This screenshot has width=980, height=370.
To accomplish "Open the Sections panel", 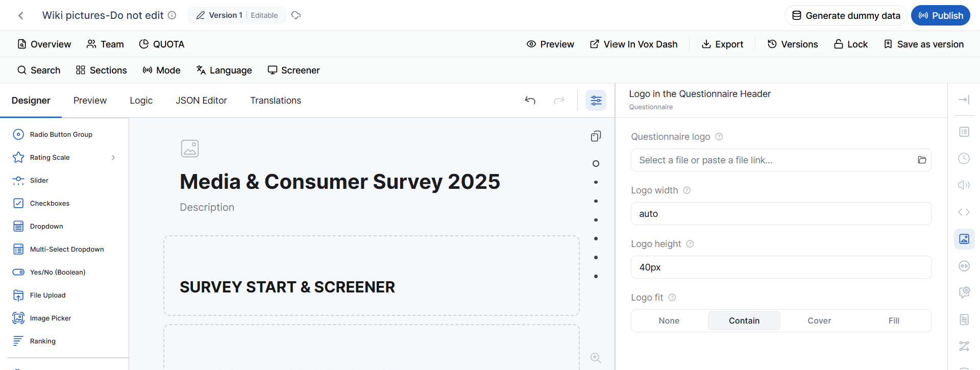I will click(x=102, y=70).
